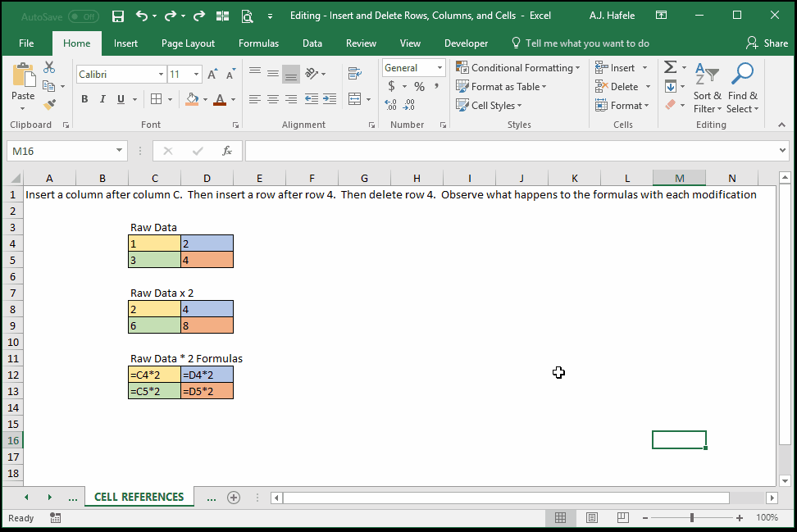This screenshot has height=532, width=797.
Task: Open Format as Table dropdown
Action: click(501, 86)
